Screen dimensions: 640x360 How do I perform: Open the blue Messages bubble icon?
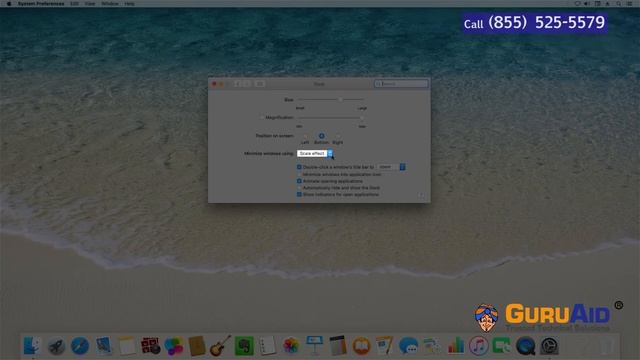coord(408,346)
